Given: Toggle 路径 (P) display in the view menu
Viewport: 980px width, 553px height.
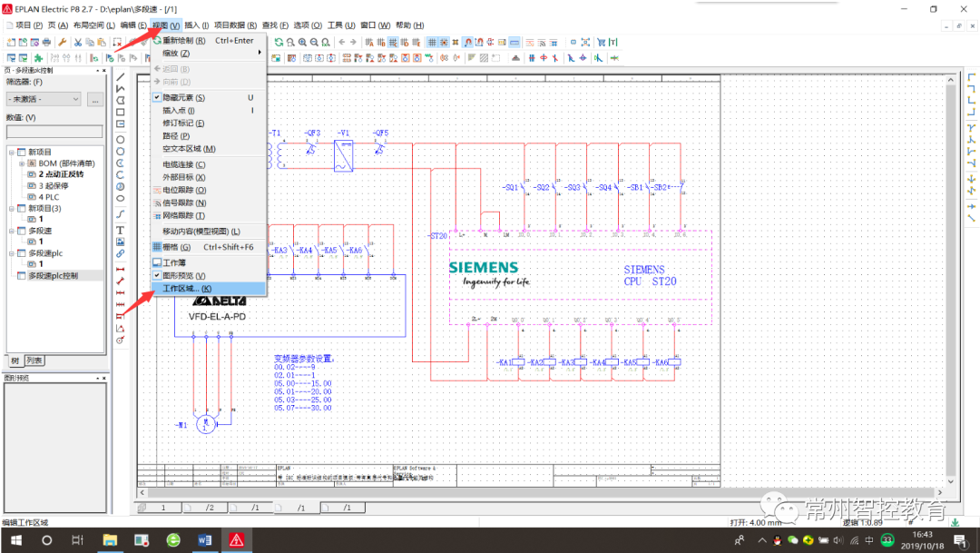Looking at the screenshot, I should pos(209,135).
